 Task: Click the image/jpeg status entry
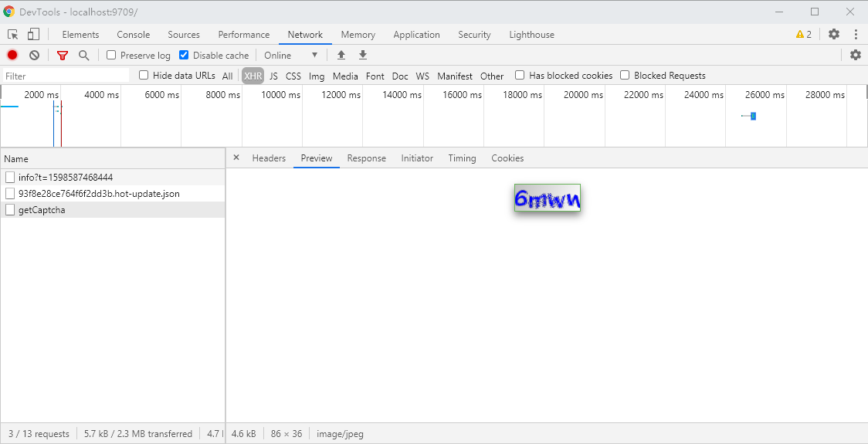(x=340, y=433)
